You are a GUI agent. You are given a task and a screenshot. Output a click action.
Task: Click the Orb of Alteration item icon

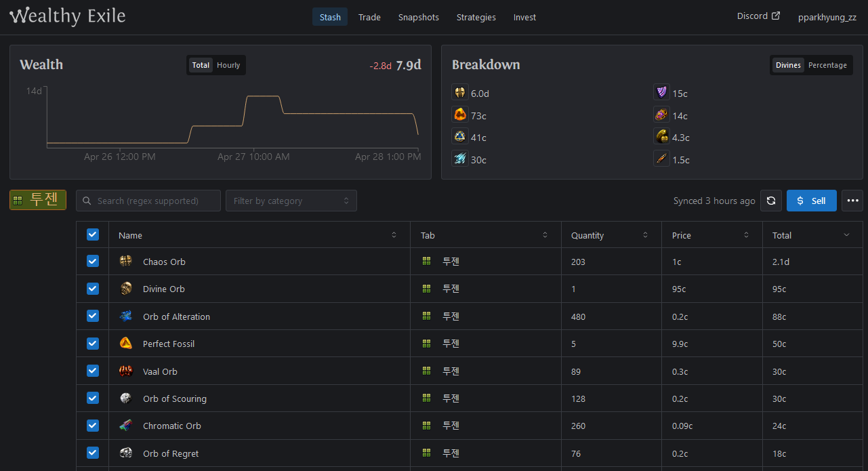point(125,316)
